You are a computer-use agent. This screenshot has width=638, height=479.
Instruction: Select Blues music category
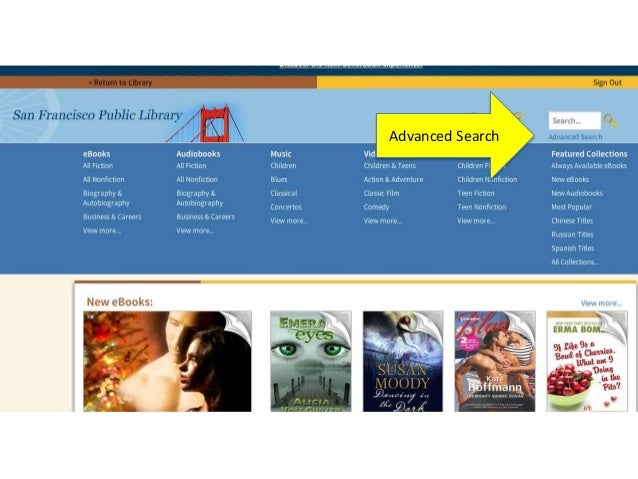tap(279, 179)
